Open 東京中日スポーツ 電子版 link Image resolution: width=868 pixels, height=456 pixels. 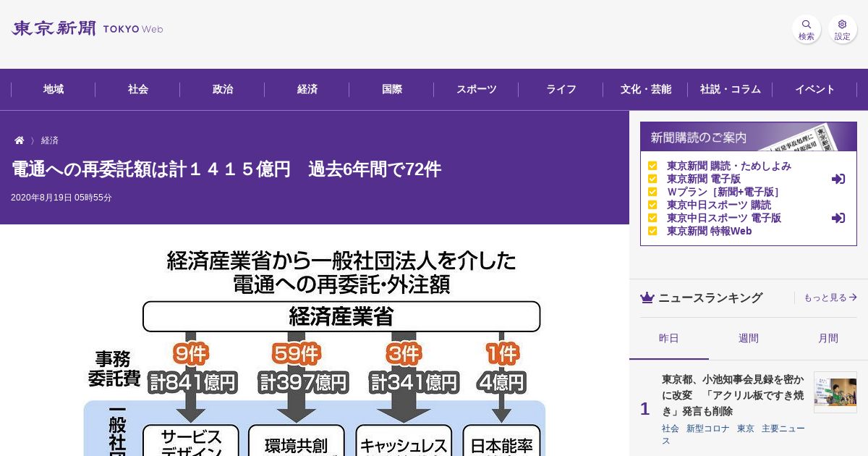click(724, 218)
